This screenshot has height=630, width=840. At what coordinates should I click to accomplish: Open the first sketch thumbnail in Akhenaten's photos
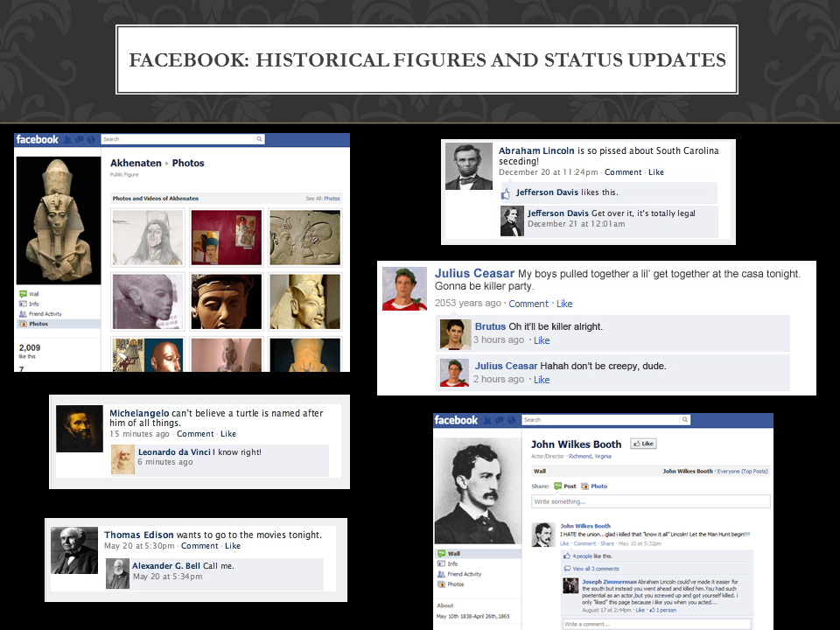[x=148, y=236]
